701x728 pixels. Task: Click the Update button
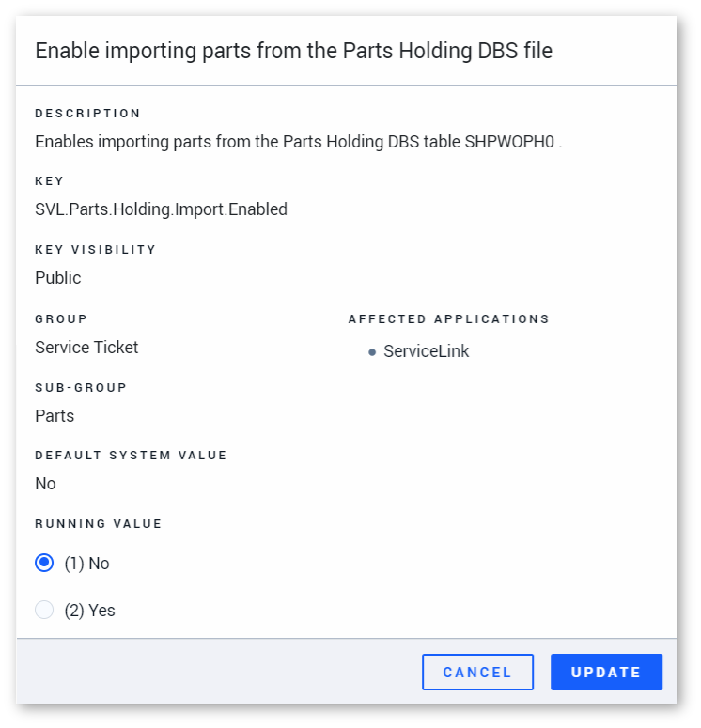(x=606, y=672)
